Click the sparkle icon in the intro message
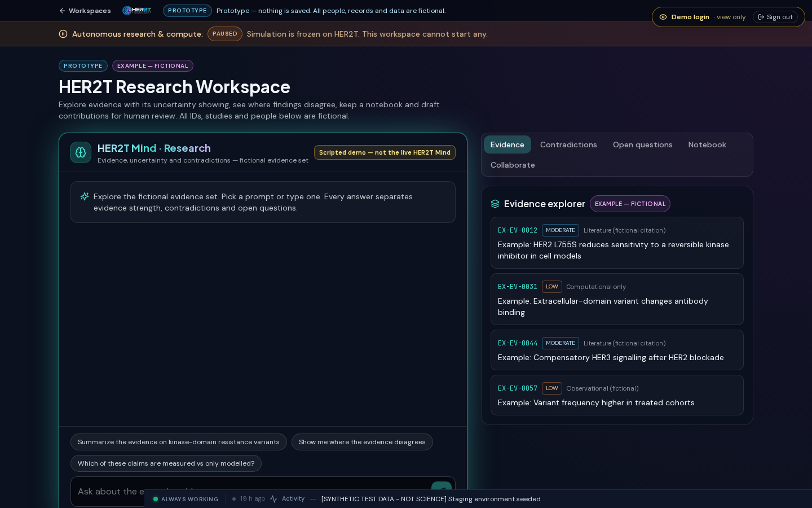Screen dimensions: 812x508 (85, 196)
